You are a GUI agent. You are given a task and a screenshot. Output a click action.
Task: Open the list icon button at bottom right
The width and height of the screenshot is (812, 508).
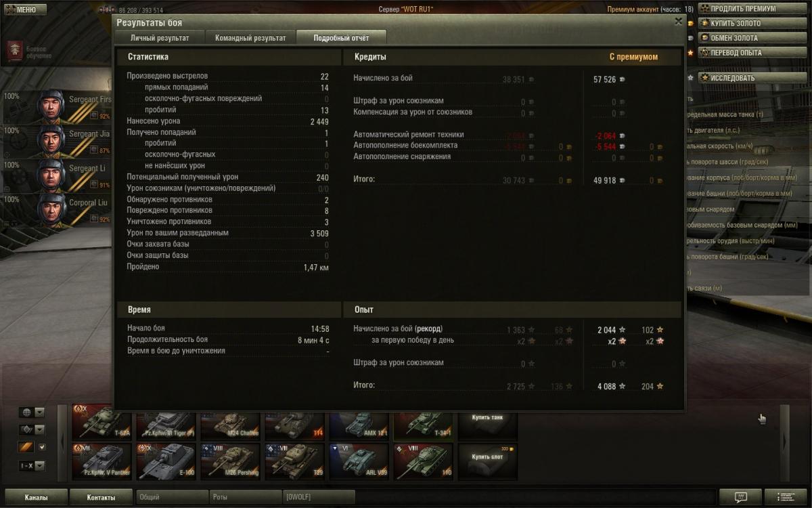pyautogui.click(x=786, y=498)
